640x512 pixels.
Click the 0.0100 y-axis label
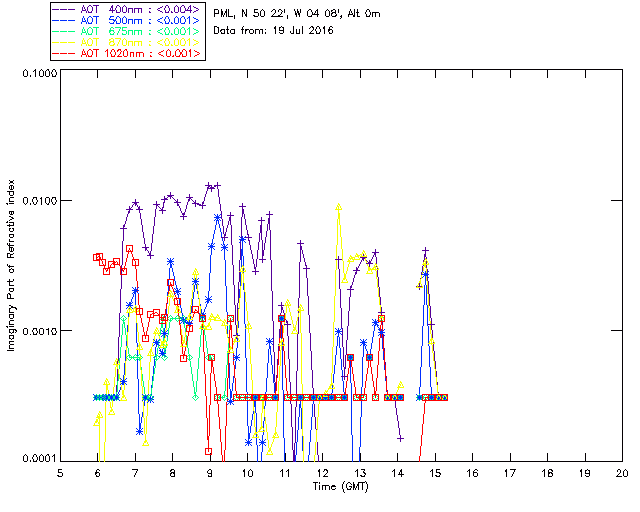click(40, 201)
